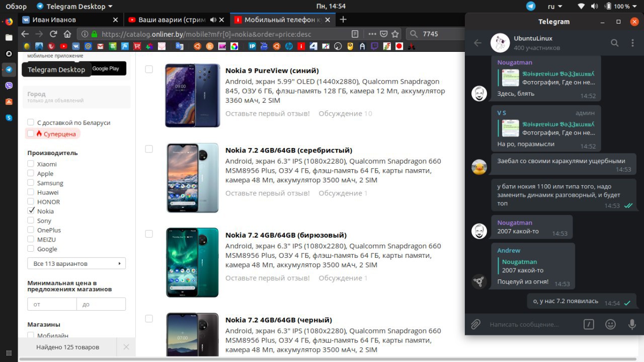Select Nokia 9 PureView compare checkbox
The width and height of the screenshot is (644, 362).
click(x=149, y=69)
